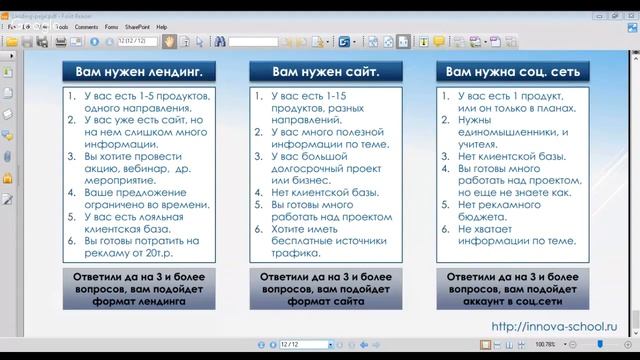Select the Hand tool
The width and height of the screenshot is (640, 360).
[x=169, y=42]
